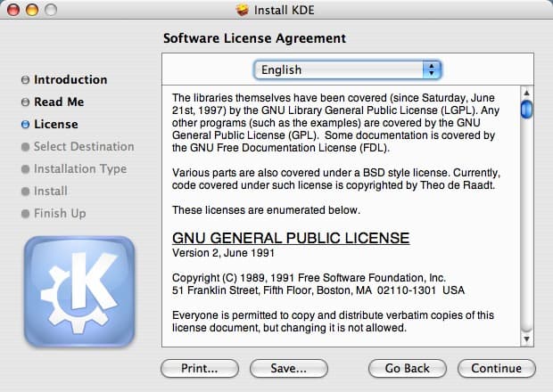553x392 pixels.
Task: Select the Installation Type step label
Action: pyautogui.click(x=79, y=169)
